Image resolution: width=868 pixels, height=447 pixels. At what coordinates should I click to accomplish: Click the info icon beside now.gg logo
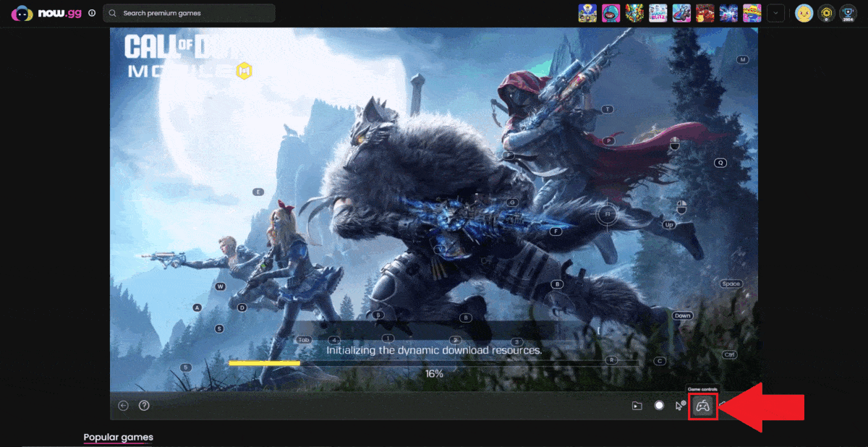92,13
